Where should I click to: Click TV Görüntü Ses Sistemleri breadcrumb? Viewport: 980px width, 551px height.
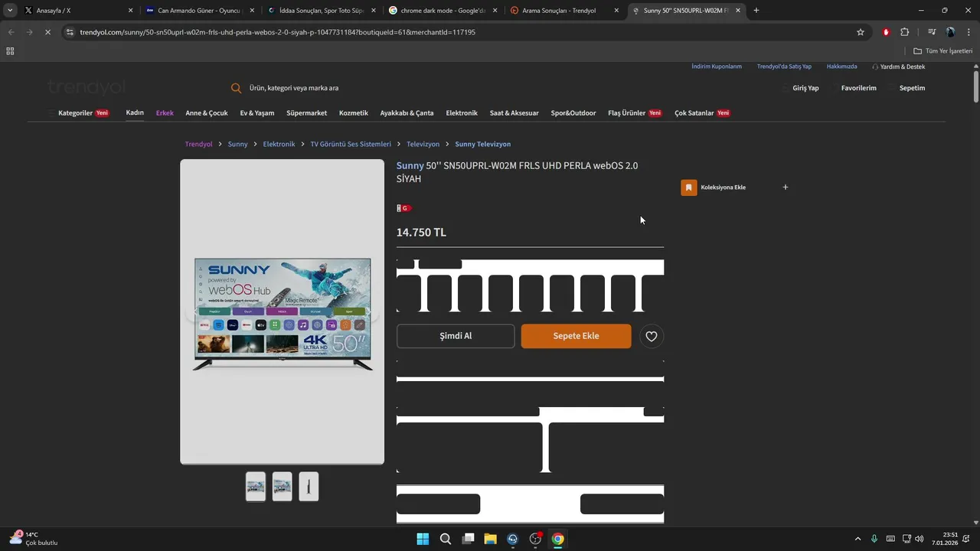351,144
